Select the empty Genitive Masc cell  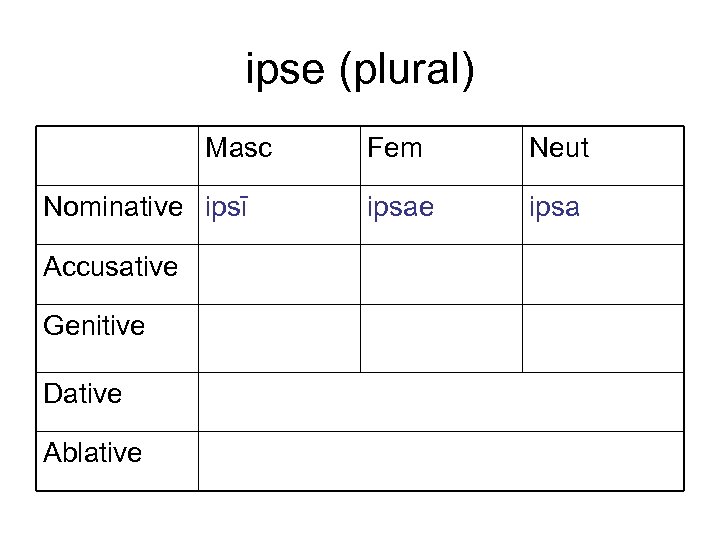pos(279,338)
